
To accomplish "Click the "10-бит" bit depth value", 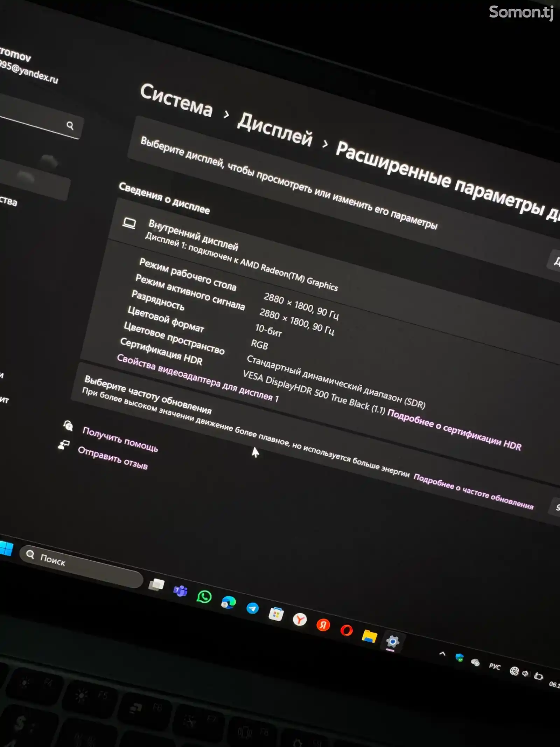I will [268, 330].
